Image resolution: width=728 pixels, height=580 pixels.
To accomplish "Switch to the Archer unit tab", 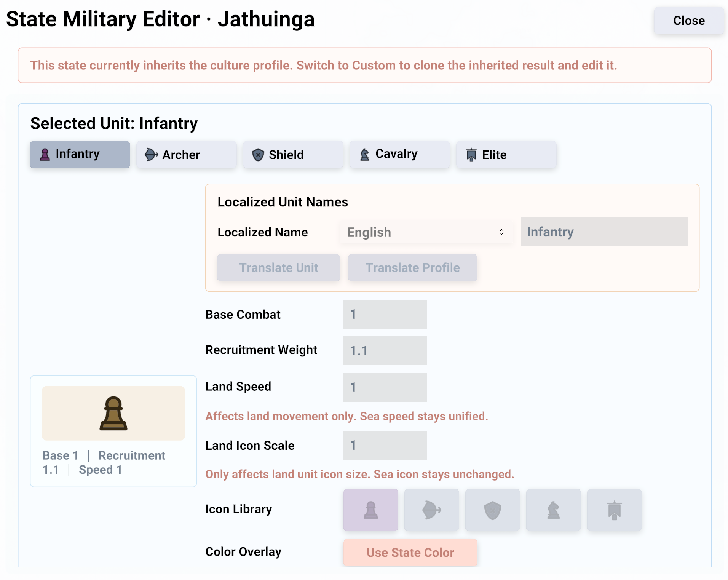I will point(187,155).
